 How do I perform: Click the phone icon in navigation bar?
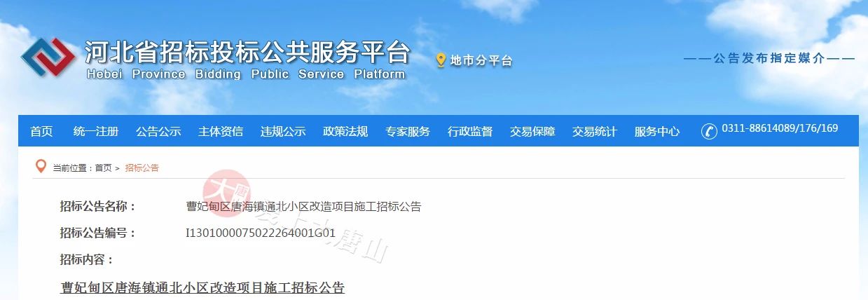coord(709,131)
